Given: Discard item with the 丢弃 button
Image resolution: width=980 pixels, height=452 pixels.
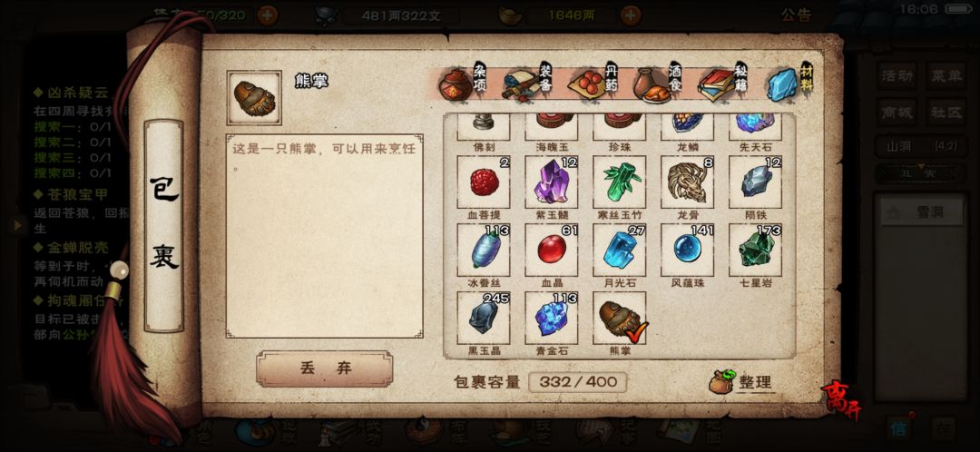Looking at the screenshot, I should coord(324,368).
